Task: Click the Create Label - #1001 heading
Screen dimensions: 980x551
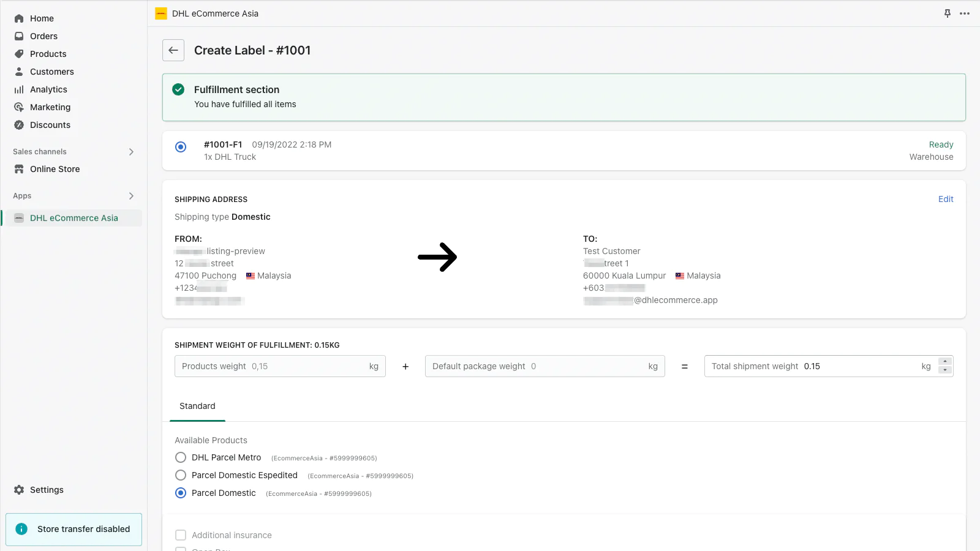Action: [252, 50]
